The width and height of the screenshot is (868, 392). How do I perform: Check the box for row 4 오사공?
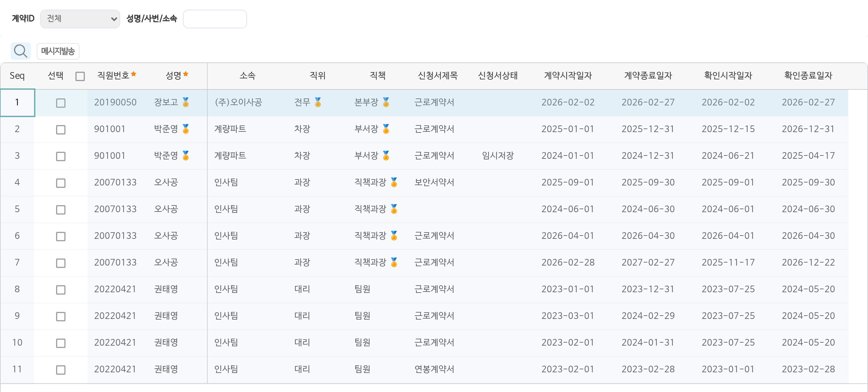tap(61, 183)
